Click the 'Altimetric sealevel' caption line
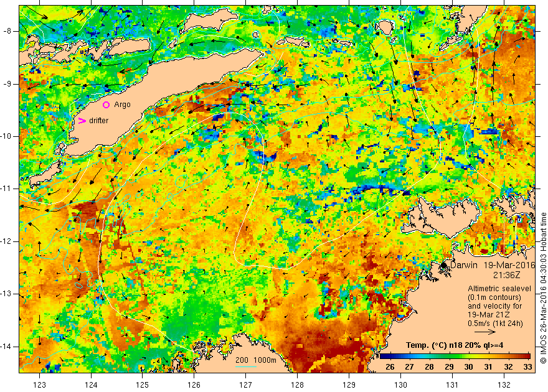 [499, 289]
